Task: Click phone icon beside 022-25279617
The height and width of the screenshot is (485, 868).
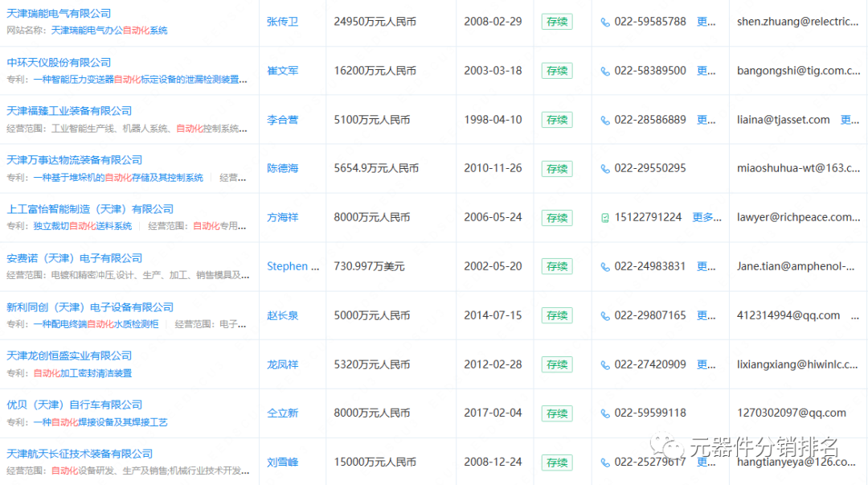Action: 605,462
